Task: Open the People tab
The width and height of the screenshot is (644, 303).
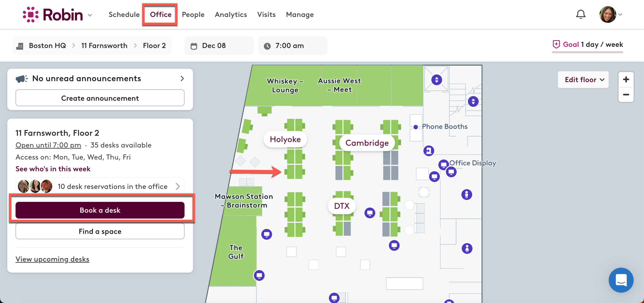Action: click(x=193, y=15)
